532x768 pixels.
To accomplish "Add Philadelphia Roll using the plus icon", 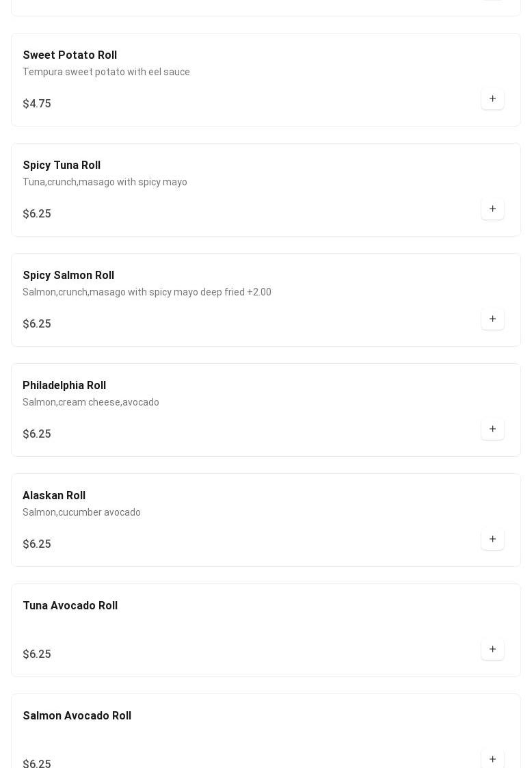I will click(x=492, y=429).
